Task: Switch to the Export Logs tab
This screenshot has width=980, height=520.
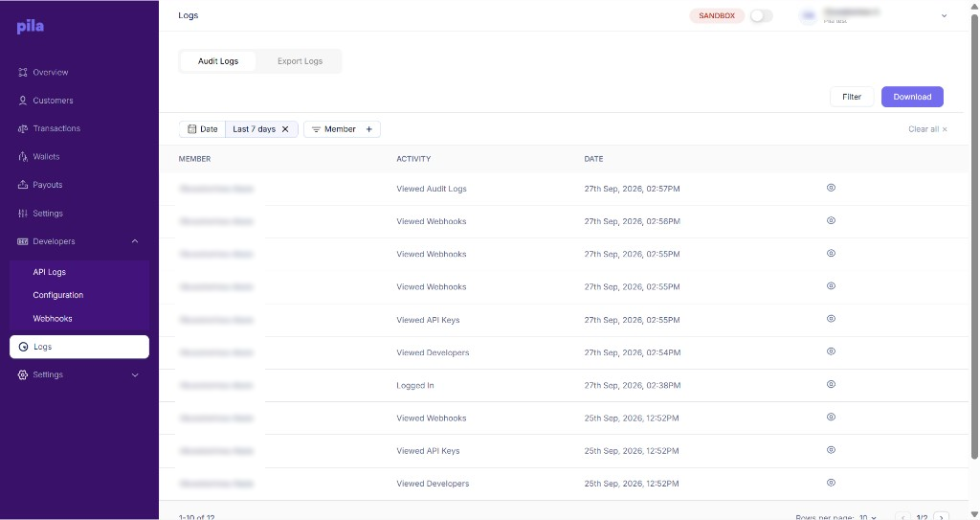Action: [300, 61]
